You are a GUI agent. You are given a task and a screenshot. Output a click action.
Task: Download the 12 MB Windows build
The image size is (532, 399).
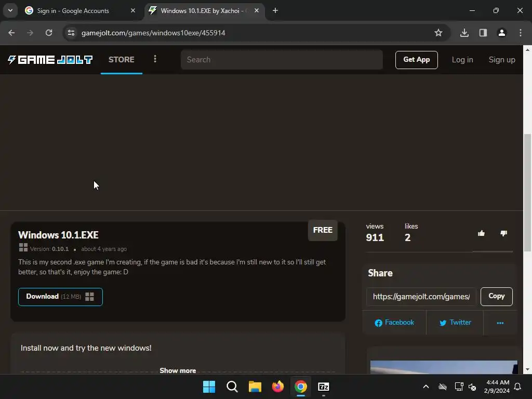(60, 297)
